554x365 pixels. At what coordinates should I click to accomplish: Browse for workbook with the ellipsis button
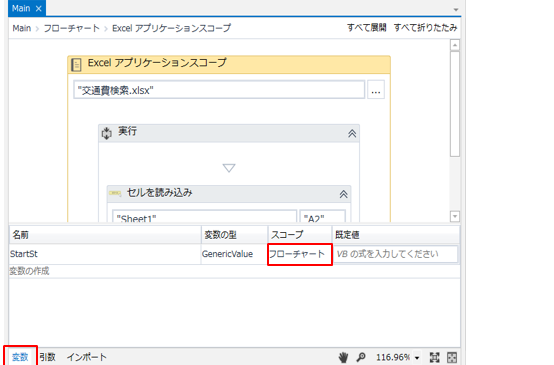click(376, 90)
